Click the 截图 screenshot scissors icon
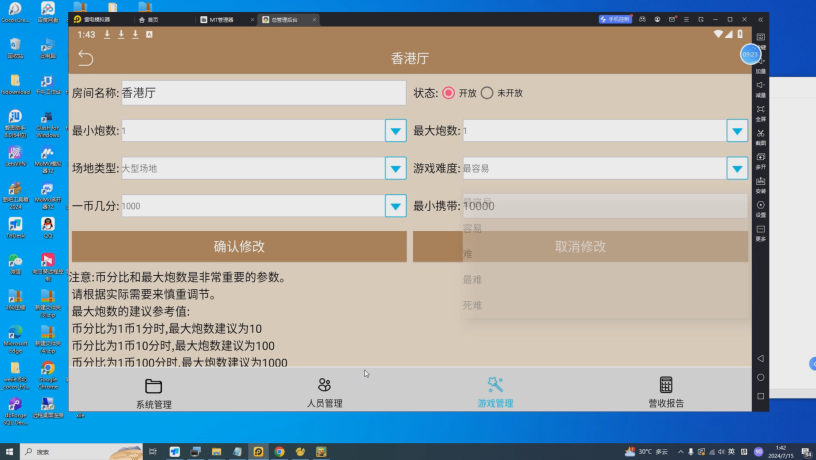The height and width of the screenshot is (460, 816). 761,135
